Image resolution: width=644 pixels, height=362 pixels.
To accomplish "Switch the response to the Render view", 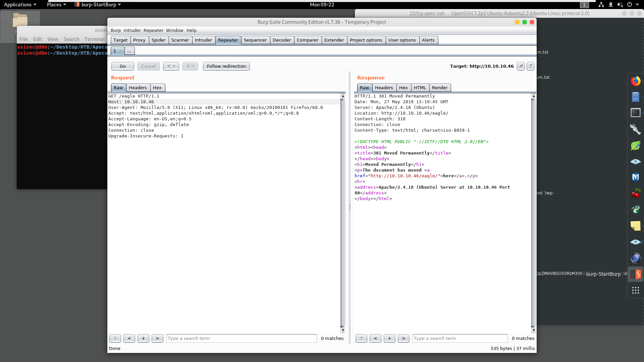I will click(x=440, y=88).
